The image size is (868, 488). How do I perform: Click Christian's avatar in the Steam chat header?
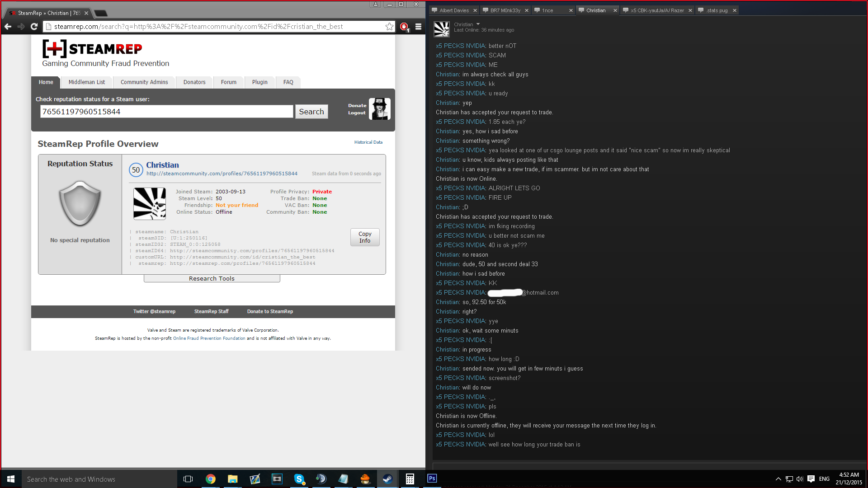(442, 29)
